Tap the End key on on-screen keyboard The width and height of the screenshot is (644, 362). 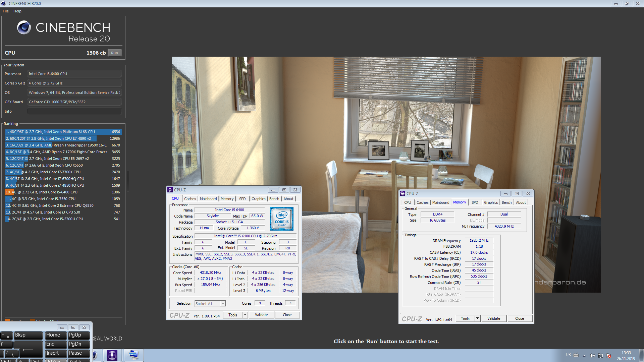pyautogui.click(x=55, y=344)
